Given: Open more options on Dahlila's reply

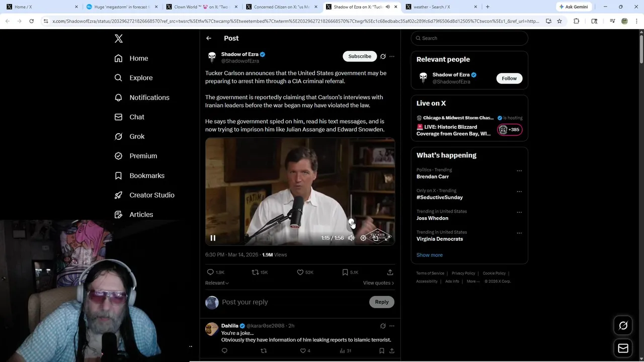Looking at the screenshot, I should pos(392,326).
